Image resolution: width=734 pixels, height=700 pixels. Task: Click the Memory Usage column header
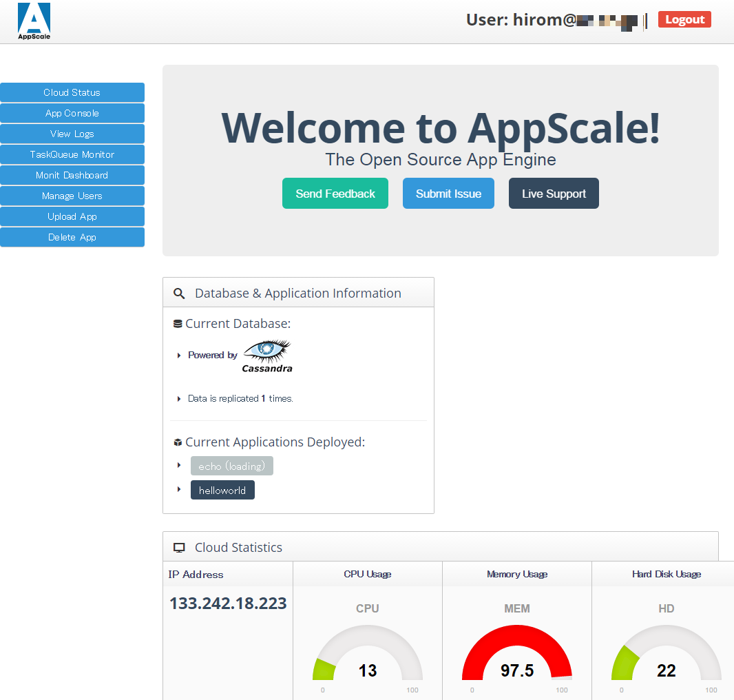517,574
